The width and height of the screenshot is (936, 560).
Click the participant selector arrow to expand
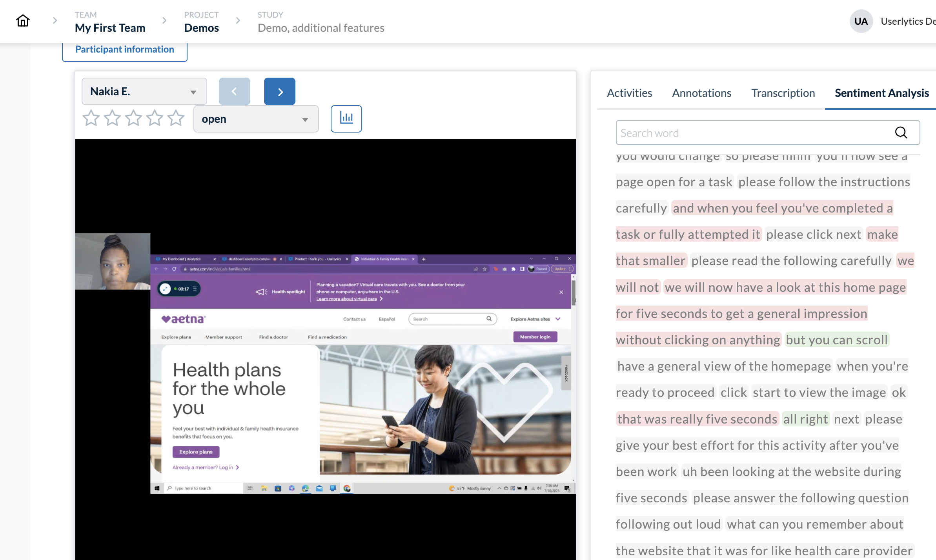(x=193, y=91)
